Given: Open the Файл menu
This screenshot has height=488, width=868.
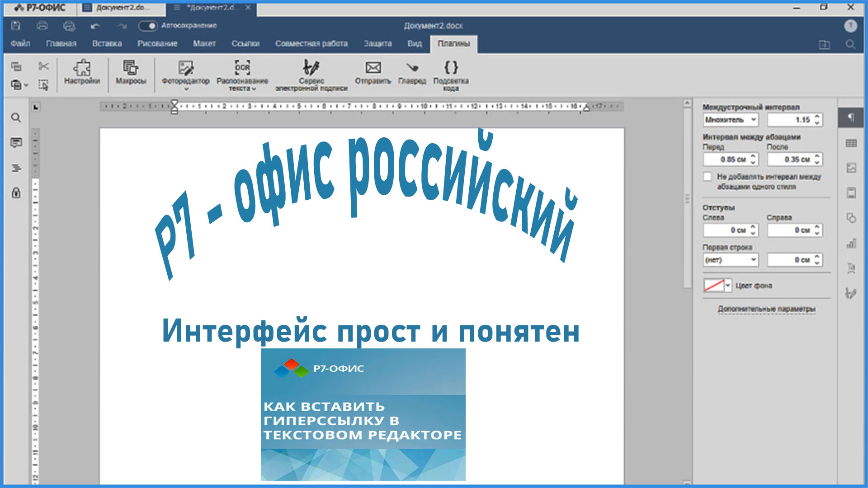Looking at the screenshot, I should coord(20,43).
